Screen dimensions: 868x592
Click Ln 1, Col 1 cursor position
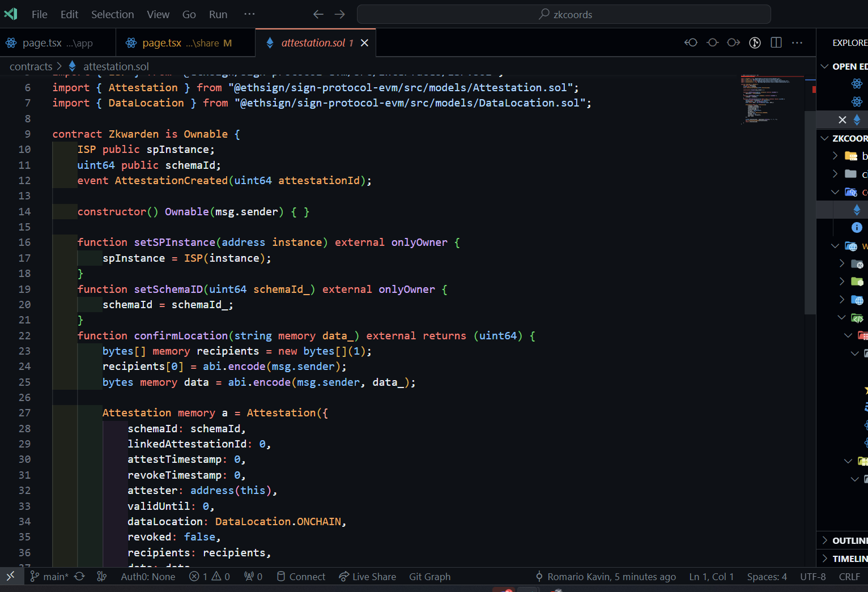pyautogui.click(x=712, y=577)
